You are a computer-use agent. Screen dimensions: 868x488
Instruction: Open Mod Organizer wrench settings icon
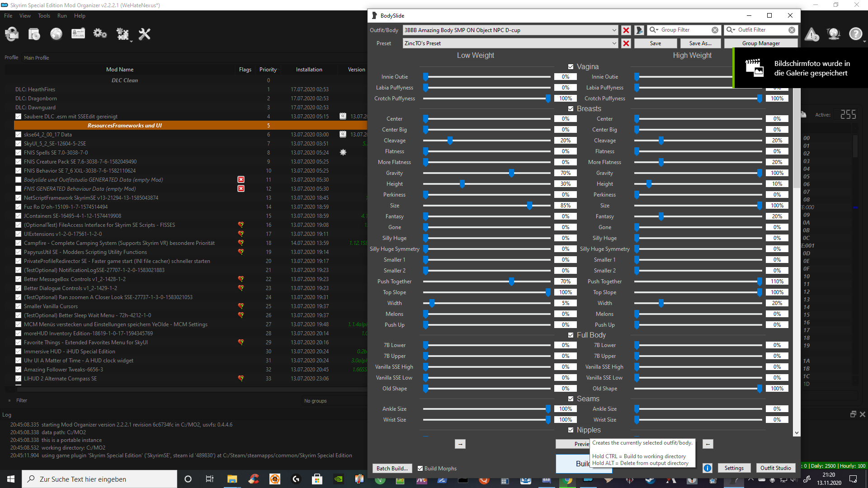click(x=144, y=34)
